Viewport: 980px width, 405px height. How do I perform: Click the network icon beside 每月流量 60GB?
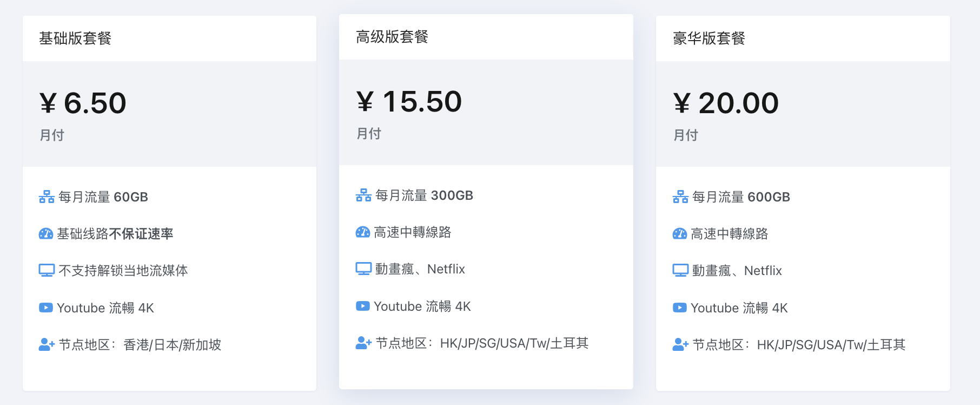[x=47, y=197]
